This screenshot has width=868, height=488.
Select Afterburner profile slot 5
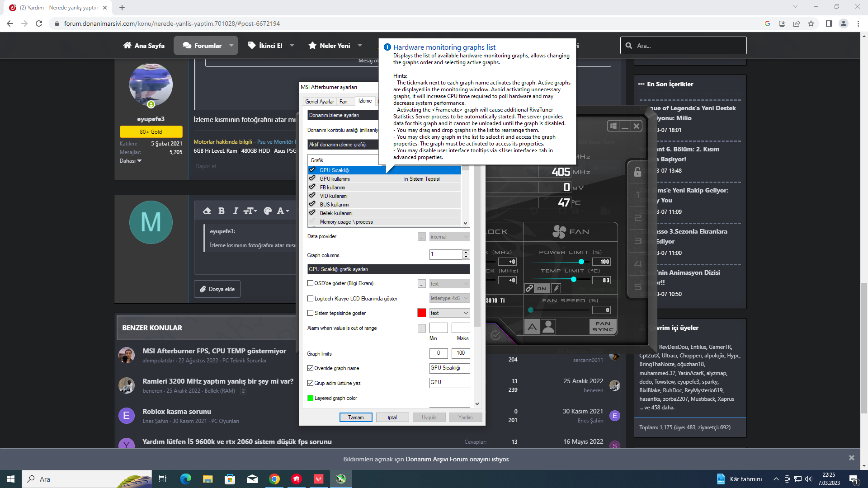click(638, 287)
